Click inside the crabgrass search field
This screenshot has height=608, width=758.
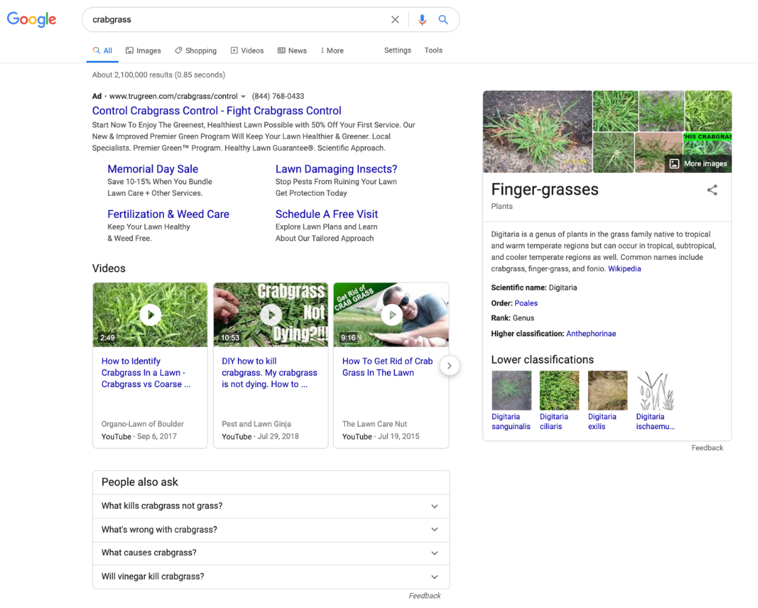click(x=237, y=19)
